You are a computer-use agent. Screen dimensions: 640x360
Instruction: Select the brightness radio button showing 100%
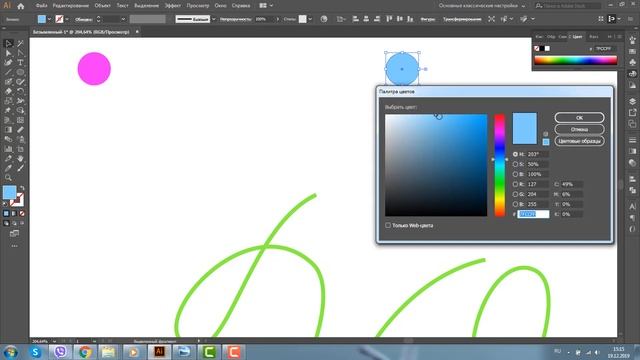pyautogui.click(x=516, y=174)
